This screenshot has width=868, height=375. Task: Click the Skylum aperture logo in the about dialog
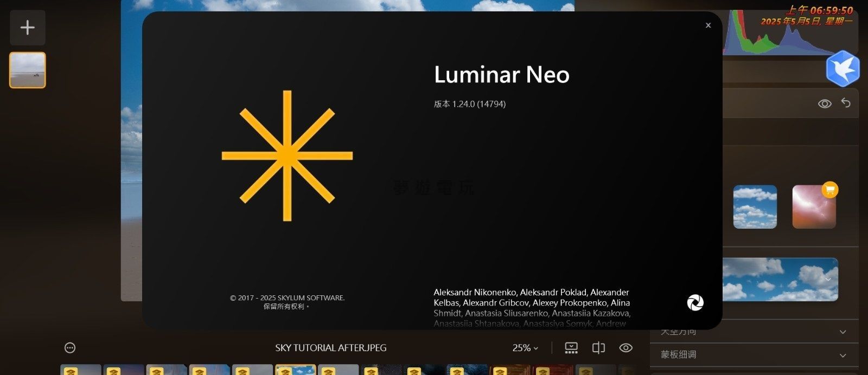coord(695,302)
